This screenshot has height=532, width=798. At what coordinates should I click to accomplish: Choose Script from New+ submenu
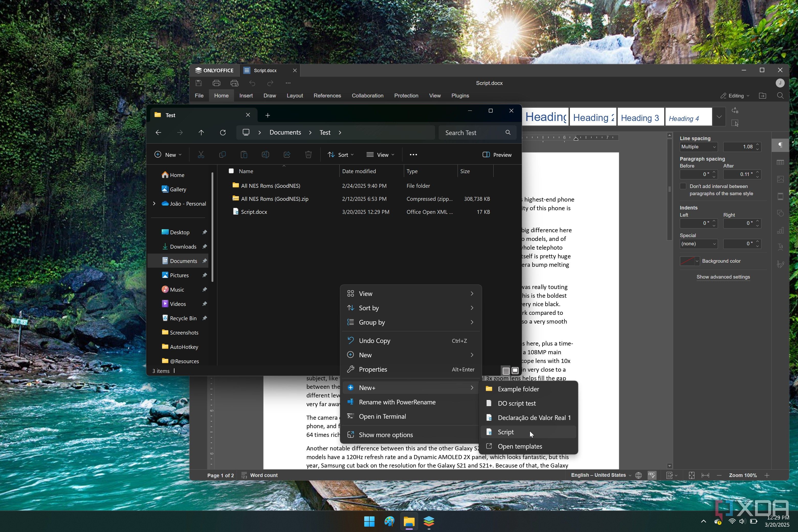pos(528,432)
